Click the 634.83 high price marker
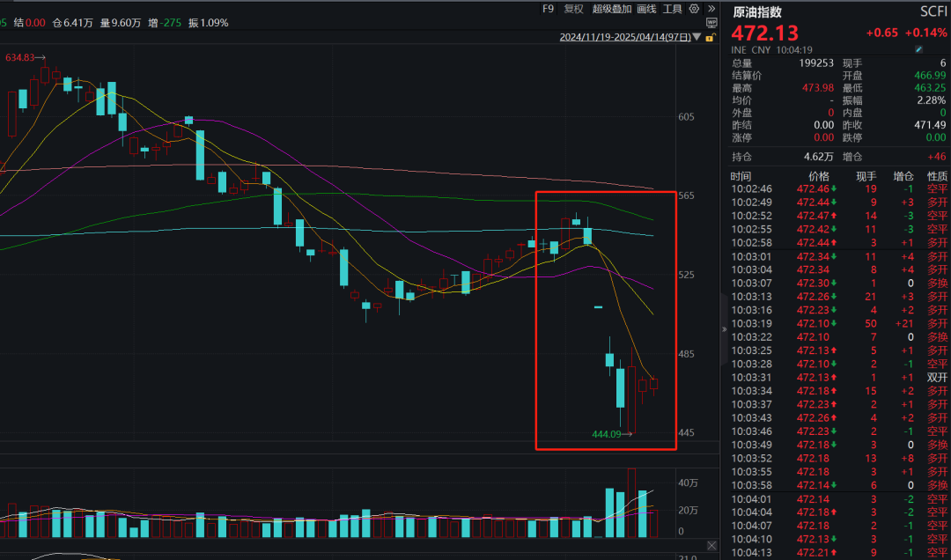The height and width of the screenshot is (560, 951). point(20,57)
